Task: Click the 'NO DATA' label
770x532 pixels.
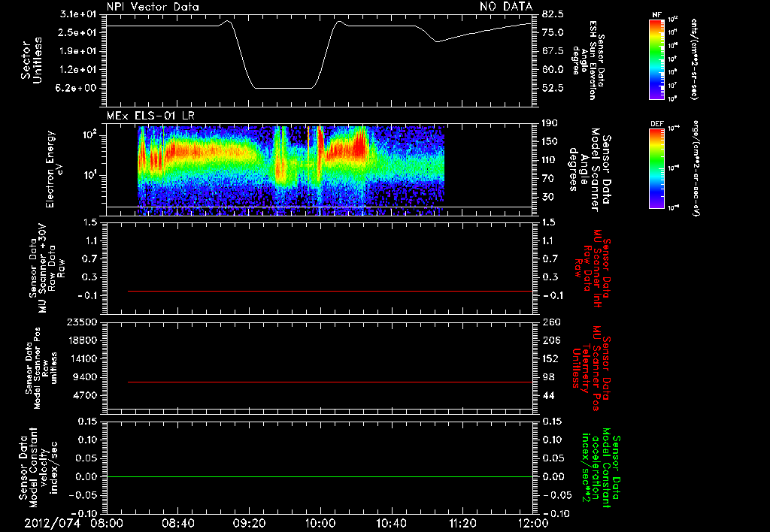Action: click(505, 7)
